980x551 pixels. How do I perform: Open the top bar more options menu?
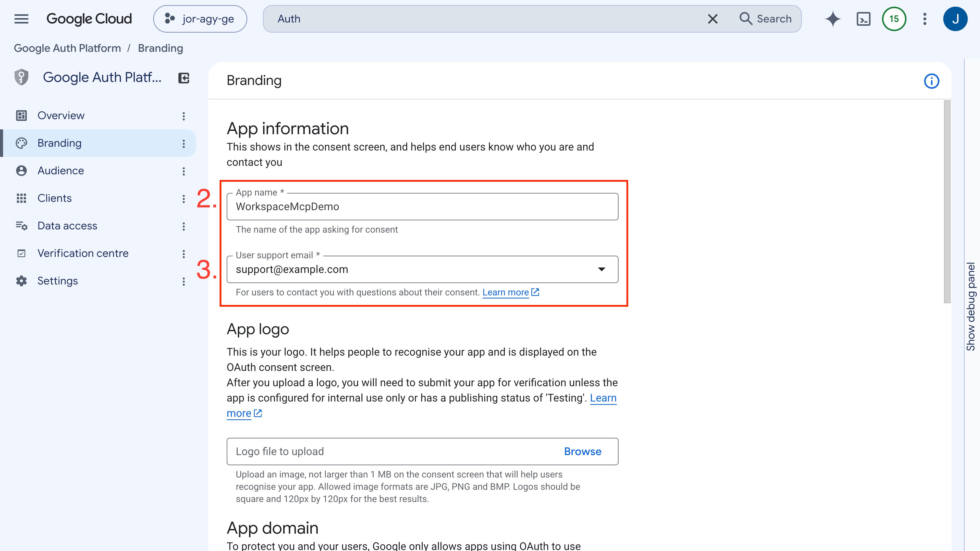point(925,19)
